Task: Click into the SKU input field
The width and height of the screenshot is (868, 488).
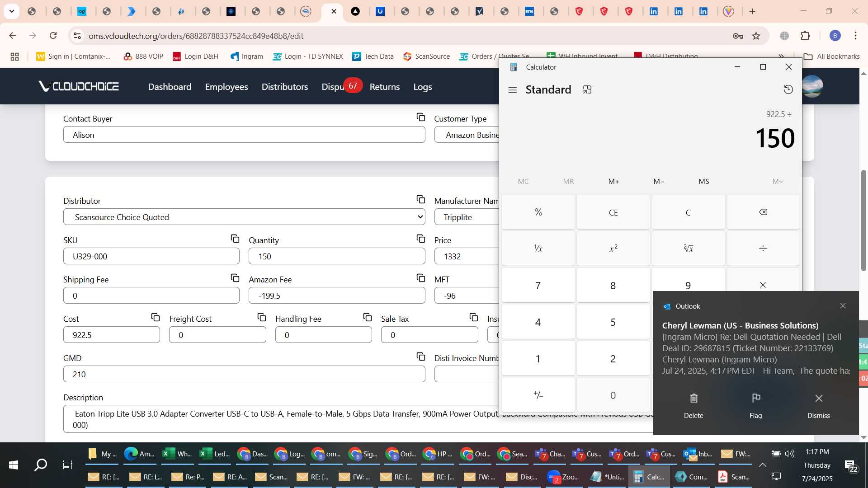Action: point(151,256)
